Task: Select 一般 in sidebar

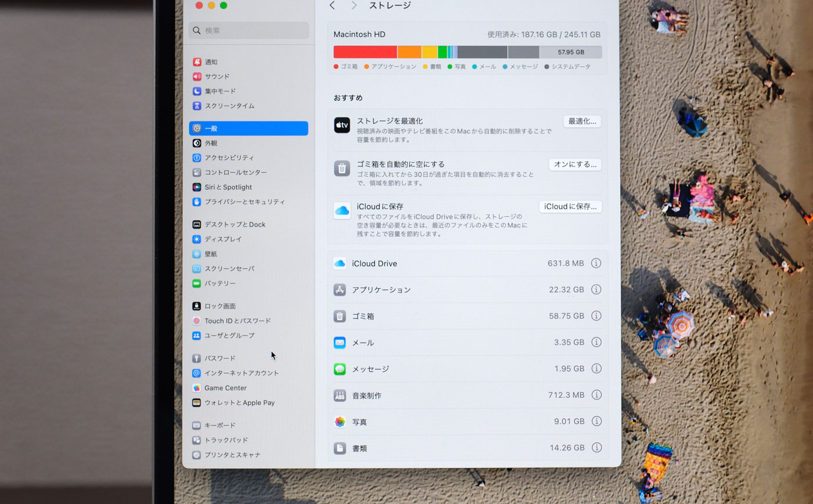Action: point(249,128)
